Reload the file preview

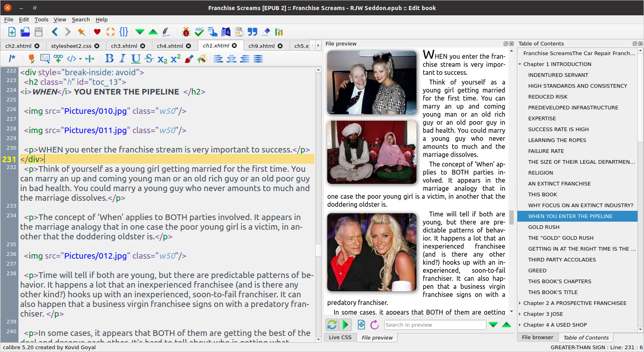pyautogui.click(x=374, y=325)
